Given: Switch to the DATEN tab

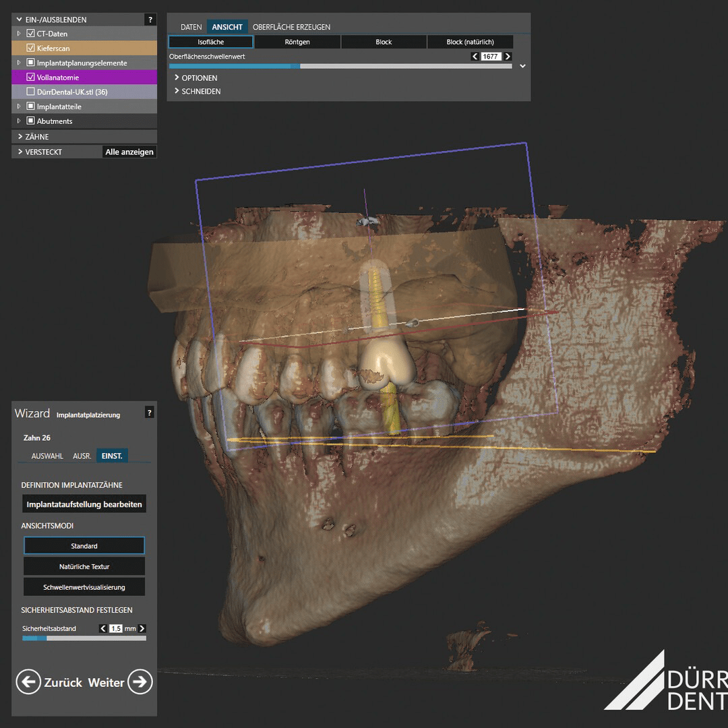Looking at the screenshot, I should point(191,27).
